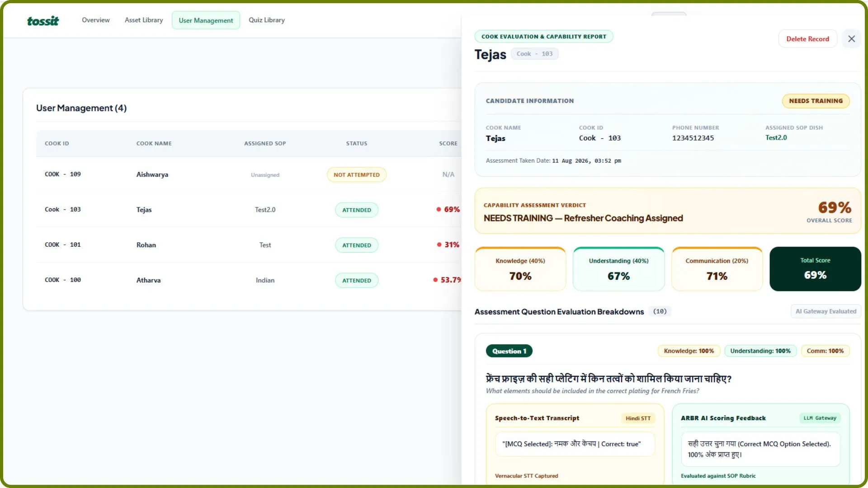Click the Knowledge: 100% chip
The width and height of the screenshot is (868, 488).
689,351
